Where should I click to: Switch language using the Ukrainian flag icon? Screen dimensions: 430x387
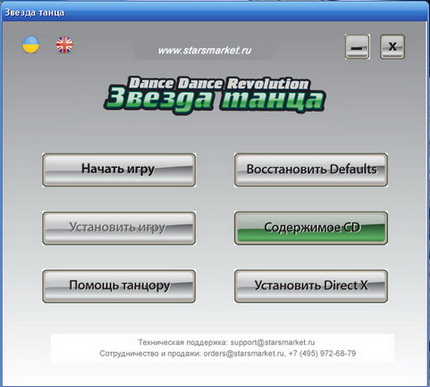(31, 45)
